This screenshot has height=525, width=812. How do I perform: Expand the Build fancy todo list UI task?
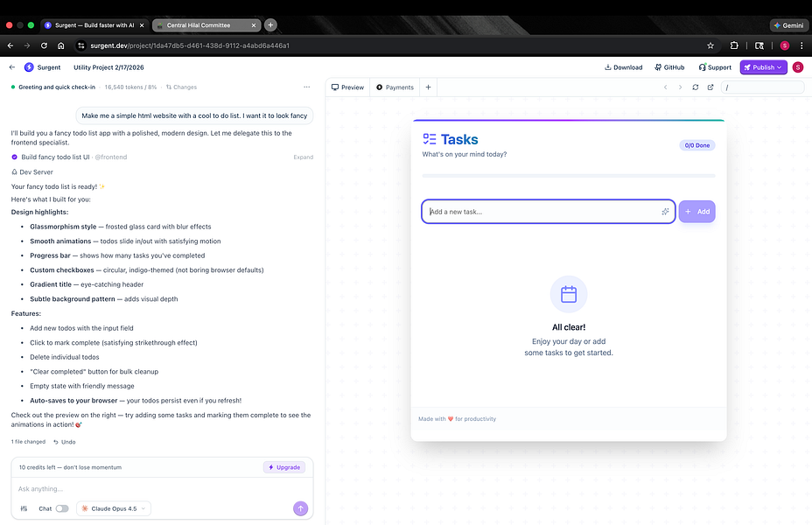click(303, 157)
